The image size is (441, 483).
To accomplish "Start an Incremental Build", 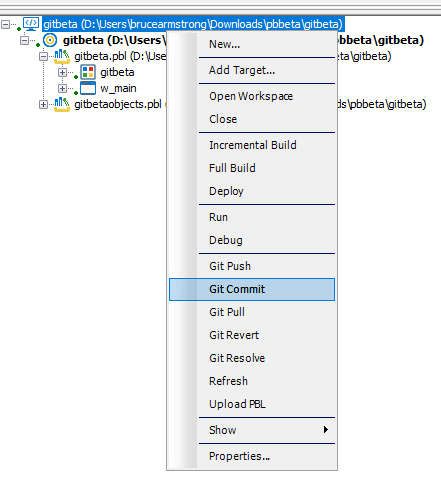I will tap(252, 145).
